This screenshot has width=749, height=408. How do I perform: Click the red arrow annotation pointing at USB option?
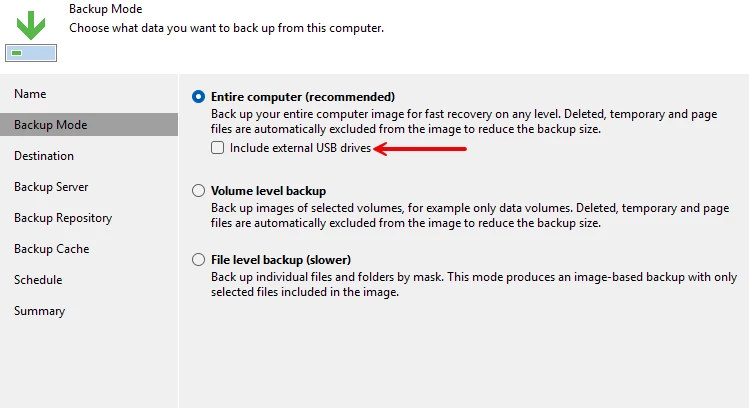pyautogui.click(x=419, y=149)
